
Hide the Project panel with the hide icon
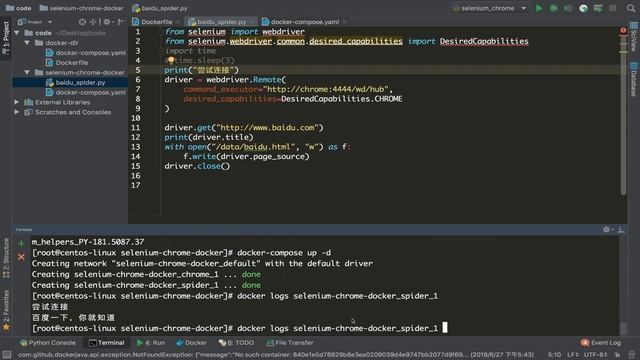pyautogui.click(x=120, y=22)
